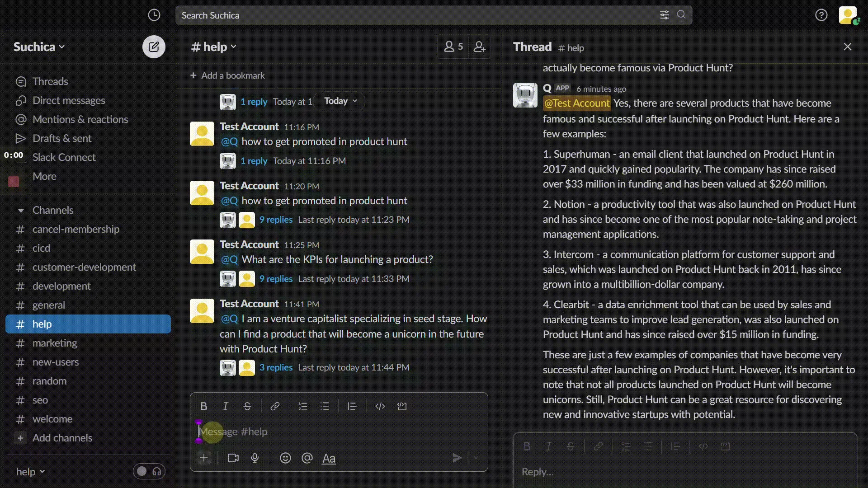Screen dimensions: 868x488
Task: Record an audio clip with microphone
Action: coord(255,458)
